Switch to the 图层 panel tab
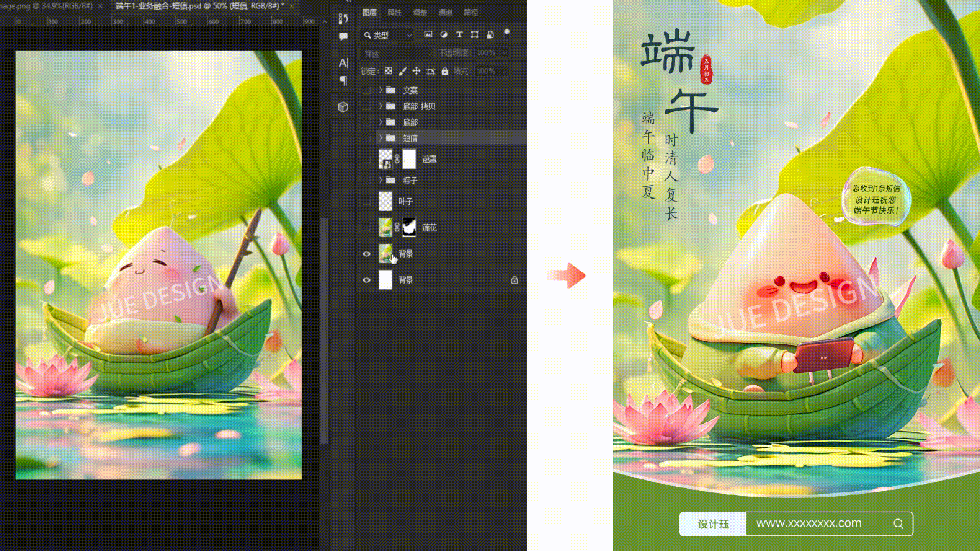 [x=369, y=12]
